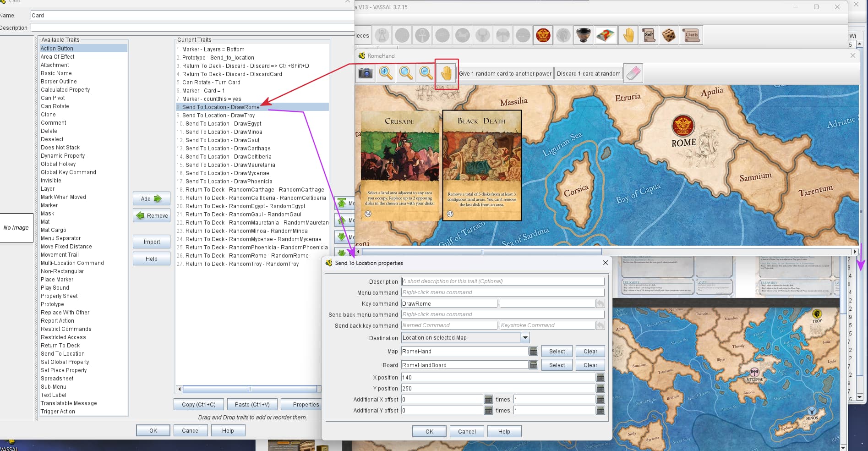This screenshot has height=451, width=868.
Task: Click the zoom in magnifier in RomeHand
Action: click(386, 73)
